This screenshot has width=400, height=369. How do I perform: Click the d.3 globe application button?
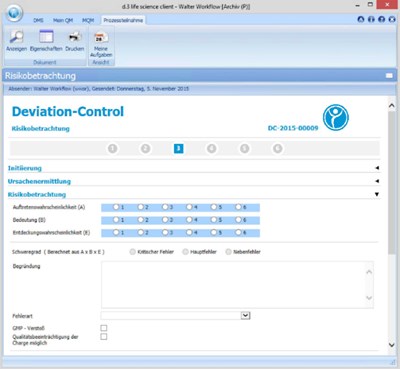(14, 13)
